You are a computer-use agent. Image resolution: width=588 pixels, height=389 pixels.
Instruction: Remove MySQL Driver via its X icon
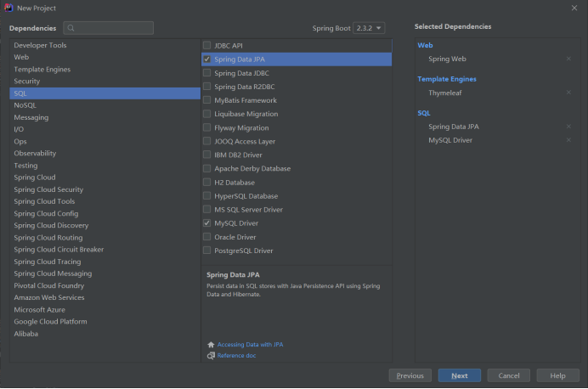point(568,140)
